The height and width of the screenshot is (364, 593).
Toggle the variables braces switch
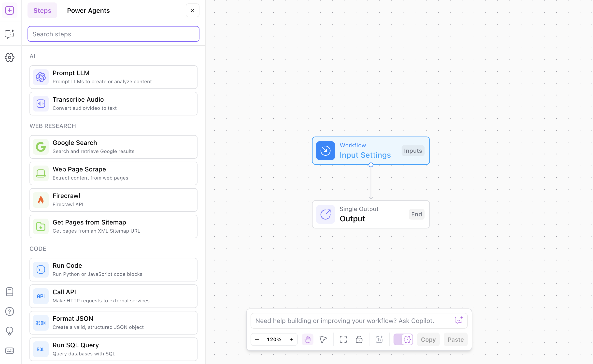[403, 339]
